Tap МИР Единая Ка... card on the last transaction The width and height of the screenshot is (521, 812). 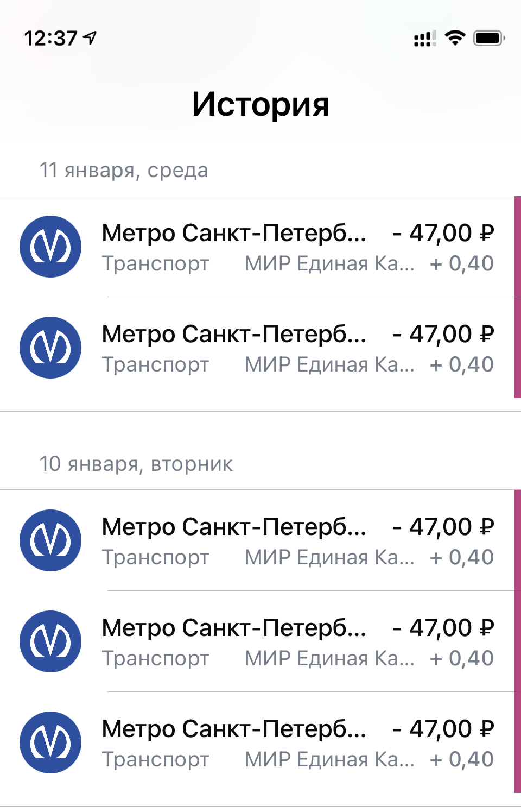329,759
